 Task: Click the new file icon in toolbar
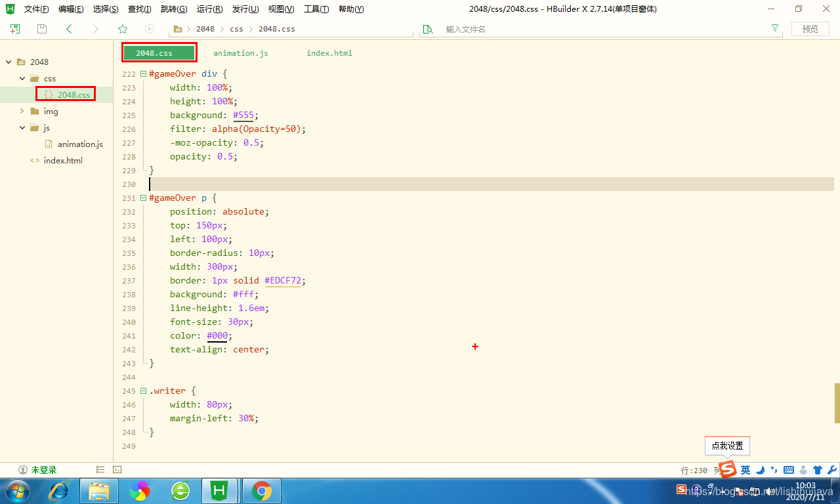[x=14, y=29]
